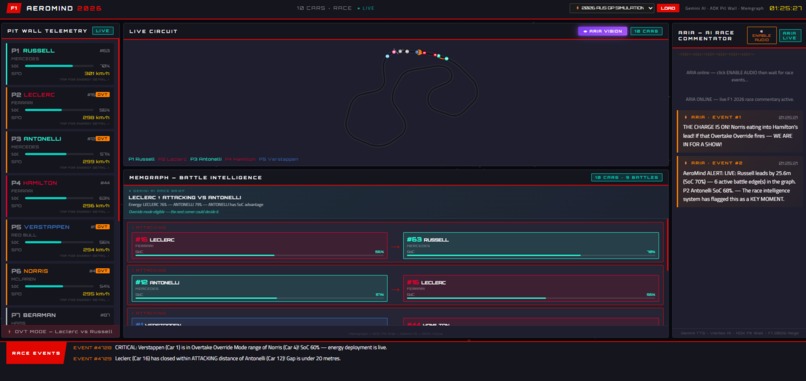The height and width of the screenshot is (381, 806).
Task: Click the pit wall telemetry scrollbar
Action: point(119,129)
